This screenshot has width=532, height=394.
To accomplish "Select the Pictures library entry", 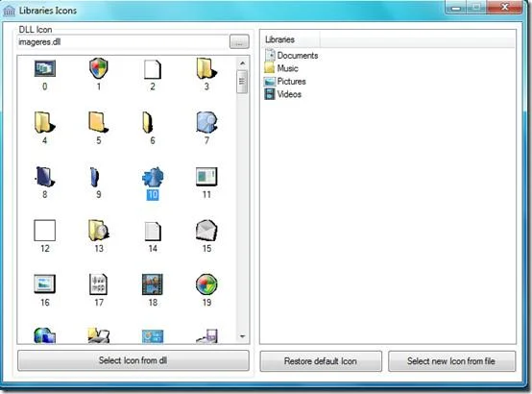I will [285, 81].
